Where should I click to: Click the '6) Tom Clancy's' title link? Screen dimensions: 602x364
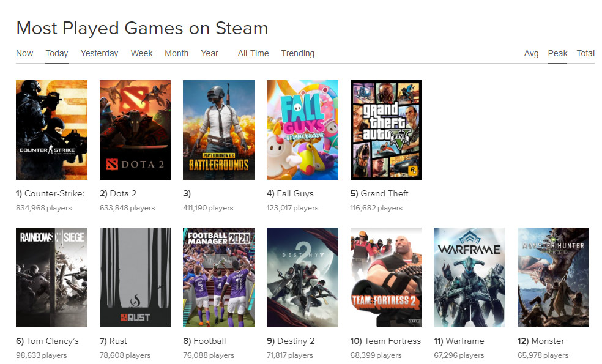tap(47, 341)
